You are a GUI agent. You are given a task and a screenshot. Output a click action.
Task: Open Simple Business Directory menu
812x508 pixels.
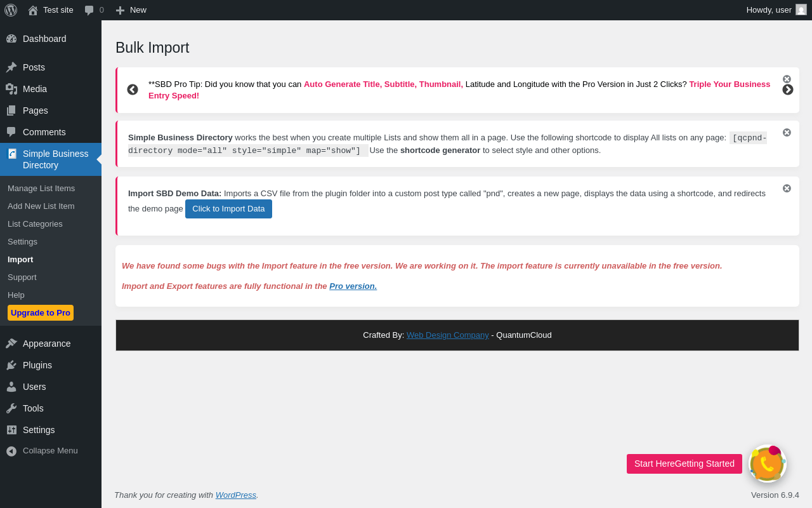tap(51, 159)
